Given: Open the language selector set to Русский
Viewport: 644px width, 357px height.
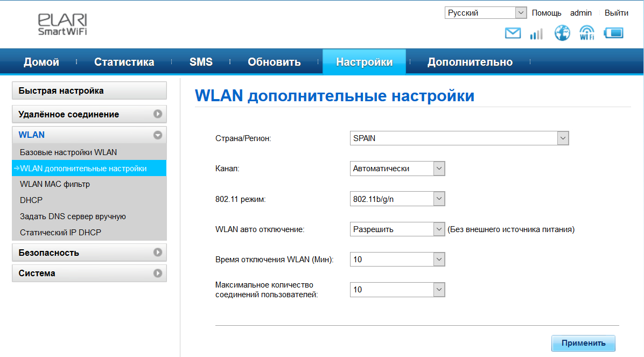Looking at the screenshot, I should (x=485, y=13).
